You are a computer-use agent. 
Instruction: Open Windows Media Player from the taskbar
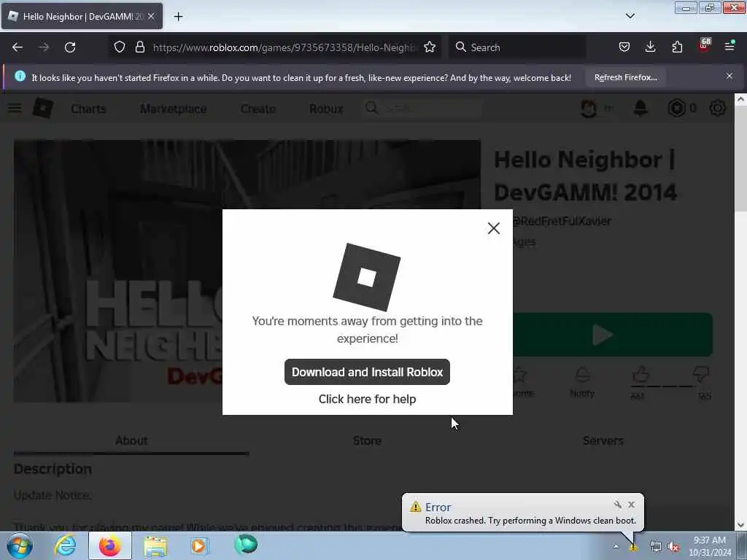tap(199, 545)
